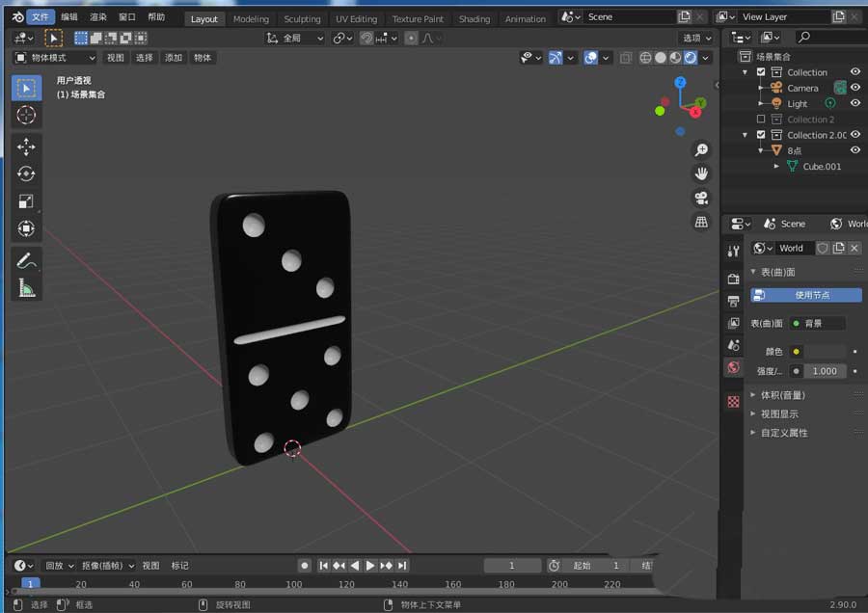Open the 渲染 Render menu
The image size is (868, 613).
[98, 17]
